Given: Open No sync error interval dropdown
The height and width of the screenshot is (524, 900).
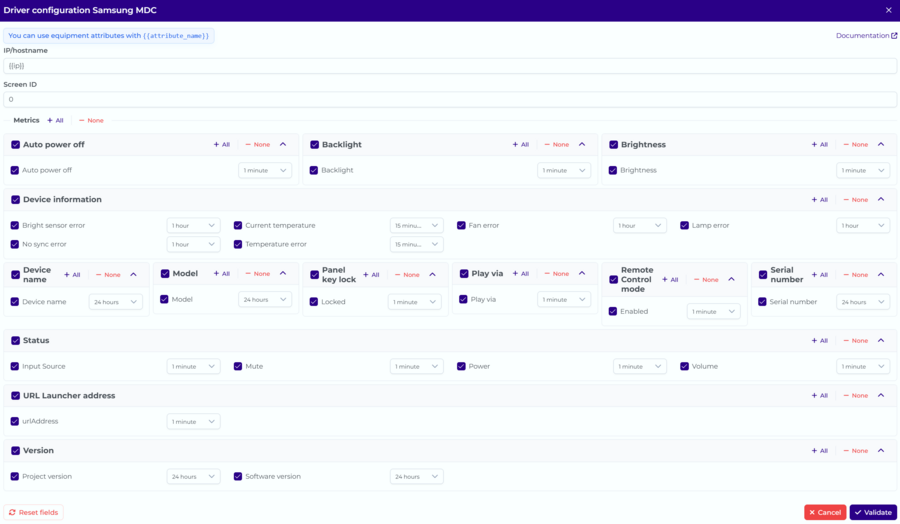Looking at the screenshot, I should 193,244.
